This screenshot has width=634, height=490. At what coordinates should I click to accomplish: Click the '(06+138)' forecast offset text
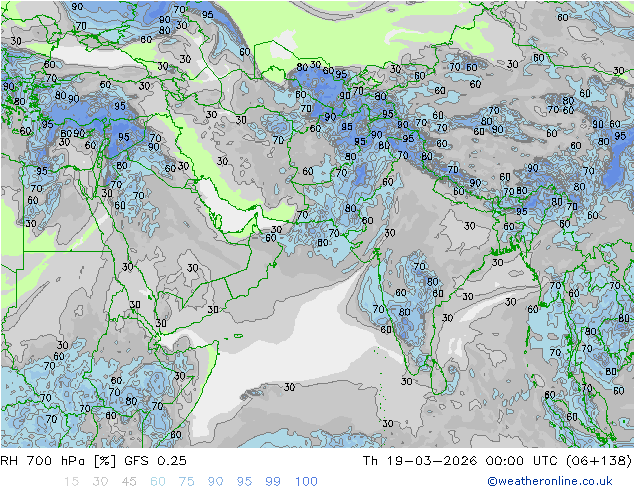coord(598,460)
